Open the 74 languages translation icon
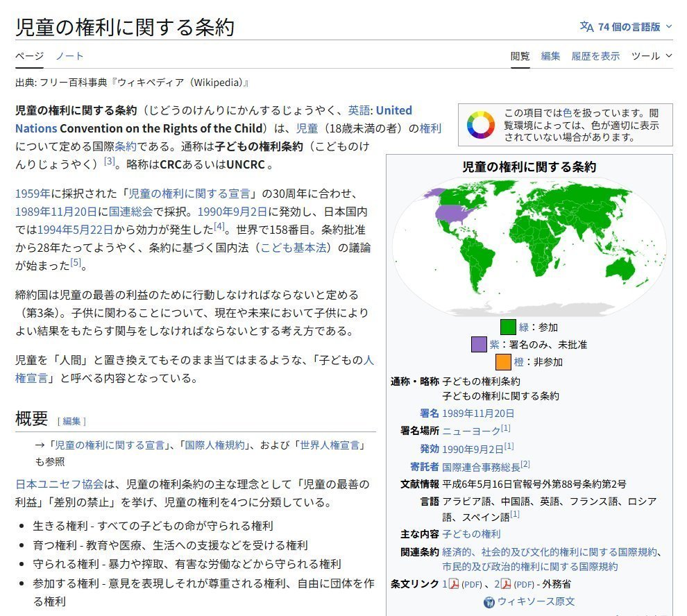Screen dimensions: 687x616 pyautogui.click(x=586, y=27)
